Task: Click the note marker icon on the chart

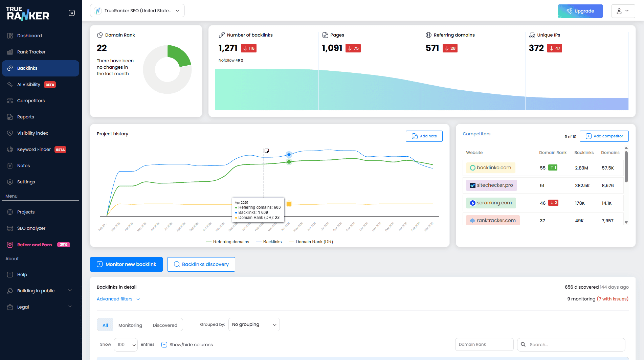Action: click(x=267, y=151)
